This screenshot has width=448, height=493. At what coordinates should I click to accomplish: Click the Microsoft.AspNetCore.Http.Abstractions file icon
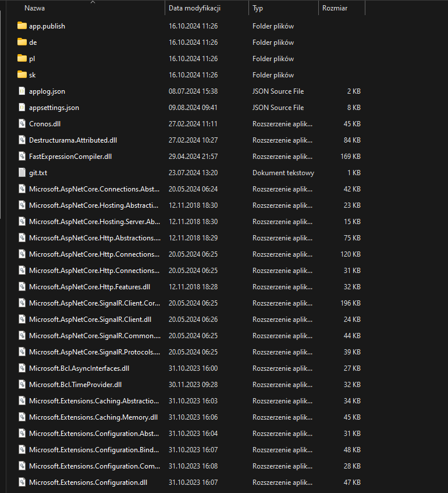point(22,238)
